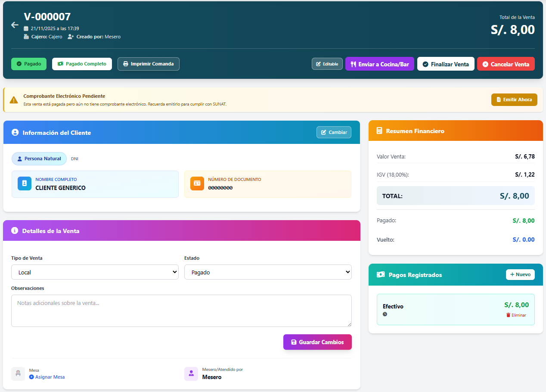
Task: Click the Pagado status badge
Action: 29,64
